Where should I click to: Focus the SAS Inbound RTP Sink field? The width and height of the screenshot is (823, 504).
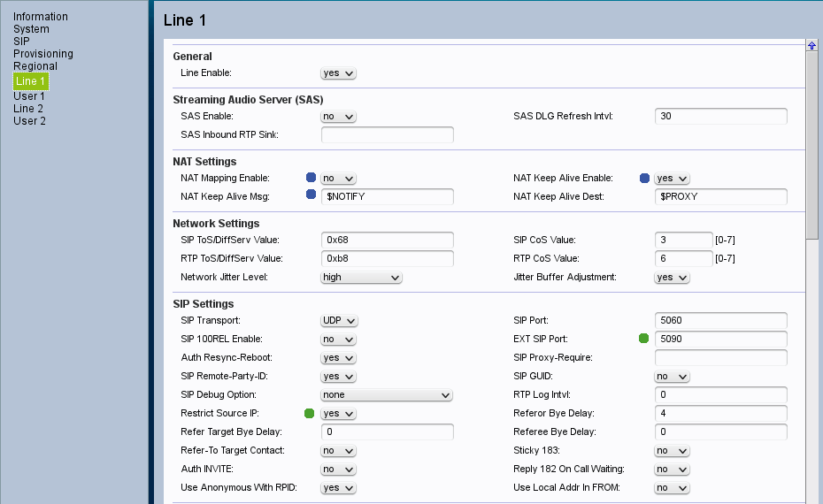coord(387,134)
